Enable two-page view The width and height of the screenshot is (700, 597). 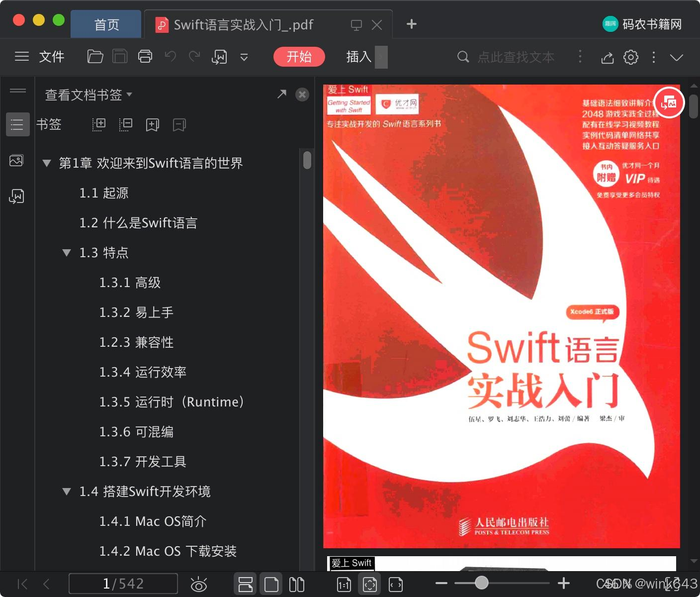pyautogui.click(x=297, y=584)
